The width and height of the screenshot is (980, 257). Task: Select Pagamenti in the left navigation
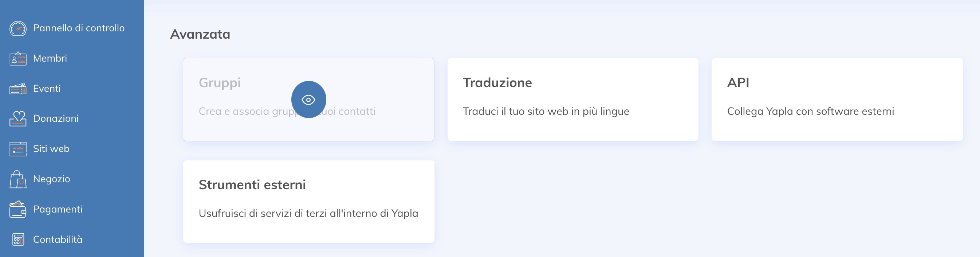tap(58, 209)
